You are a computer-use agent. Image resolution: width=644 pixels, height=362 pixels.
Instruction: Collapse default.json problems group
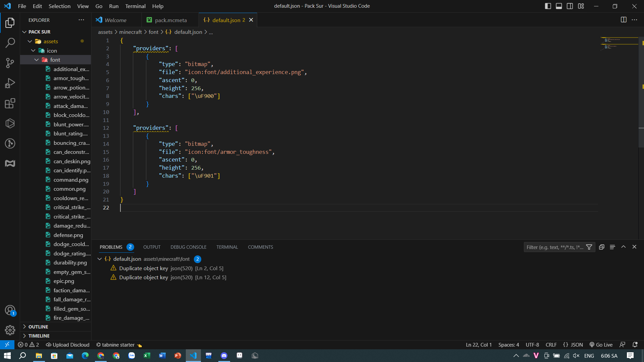coord(100,259)
